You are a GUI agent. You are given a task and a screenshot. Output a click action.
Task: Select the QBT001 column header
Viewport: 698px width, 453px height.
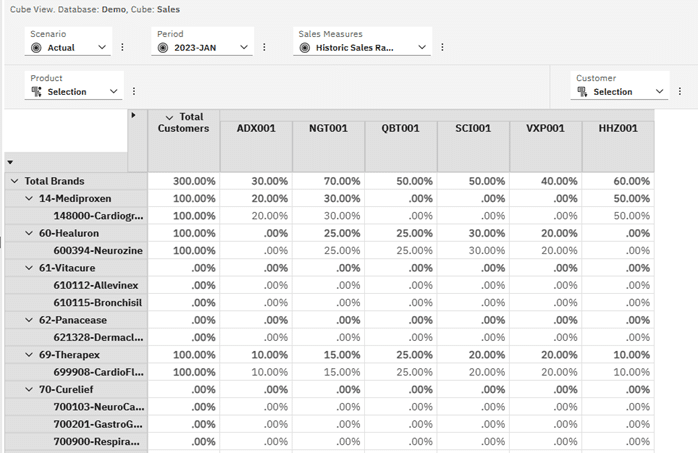pos(401,146)
